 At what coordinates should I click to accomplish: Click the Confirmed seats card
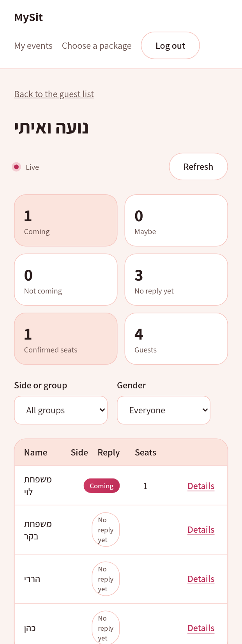pyautogui.click(x=66, y=339)
